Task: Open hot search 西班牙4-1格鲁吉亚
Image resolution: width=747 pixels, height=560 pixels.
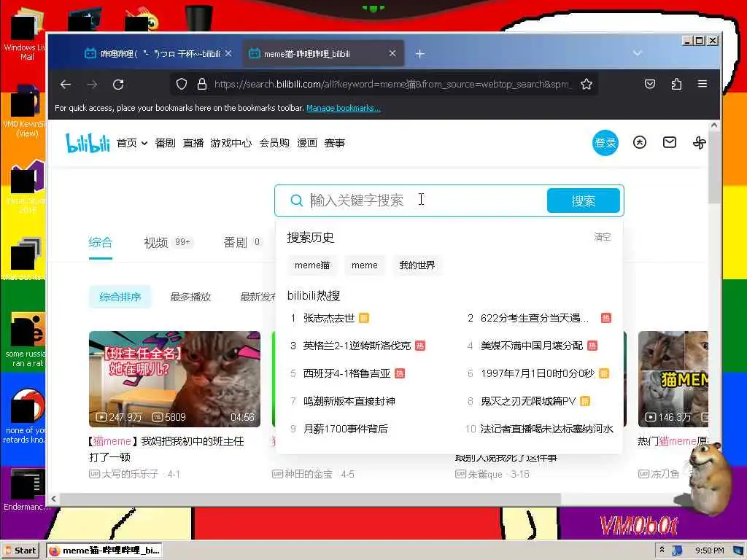Action: [347, 373]
